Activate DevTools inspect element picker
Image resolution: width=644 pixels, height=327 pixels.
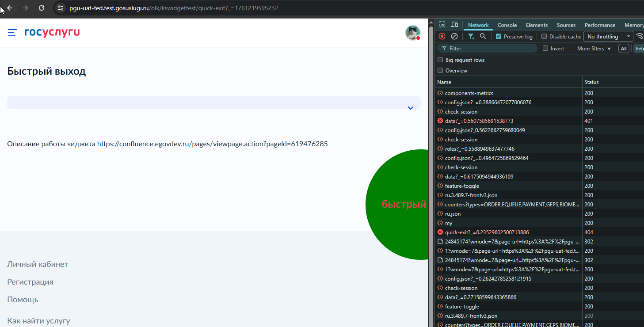442,25
